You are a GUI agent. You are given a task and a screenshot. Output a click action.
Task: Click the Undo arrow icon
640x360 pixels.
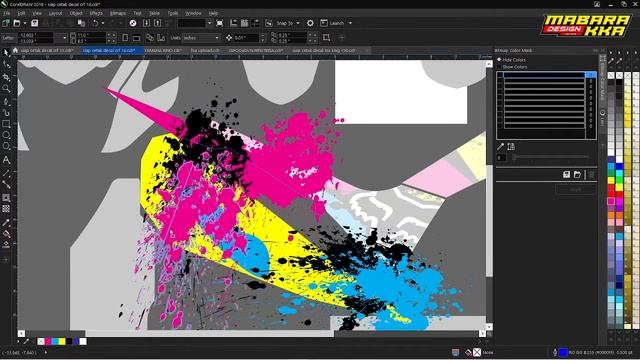(x=95, y=23)
